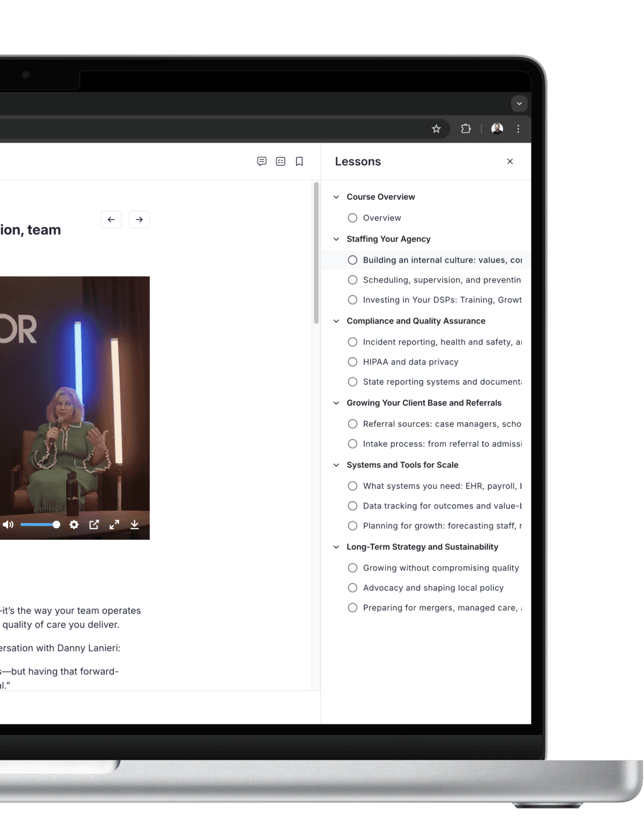Toggle circle for Growing without compromising quality
The width and height of the screenshot is (644, 816).
[x=352, y=568]
